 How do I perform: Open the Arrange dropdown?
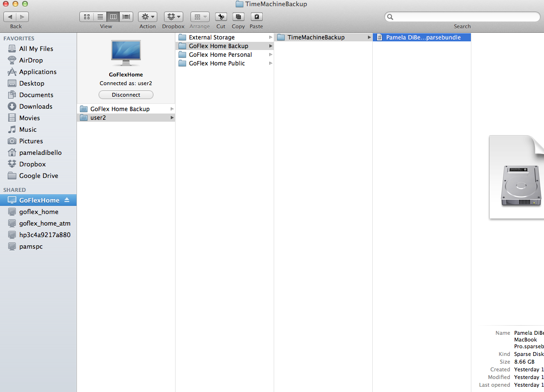coord(200,17)
